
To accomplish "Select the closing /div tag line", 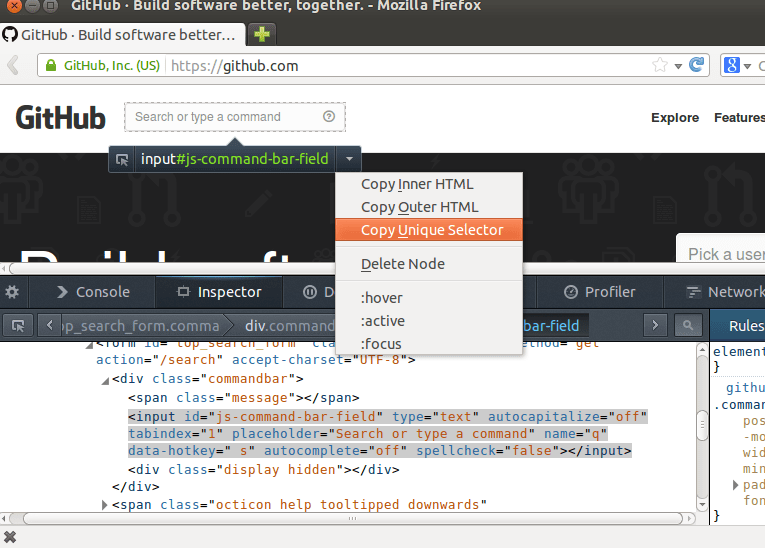I will click(x=136, y=487).
